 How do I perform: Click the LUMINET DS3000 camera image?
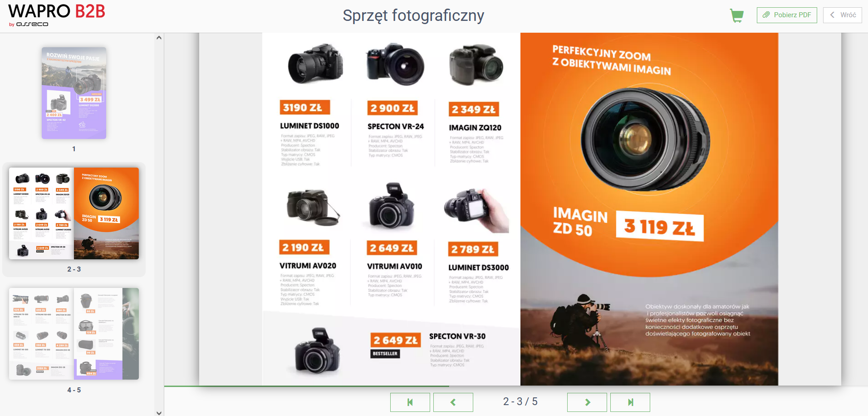click(x=476, y=211)
